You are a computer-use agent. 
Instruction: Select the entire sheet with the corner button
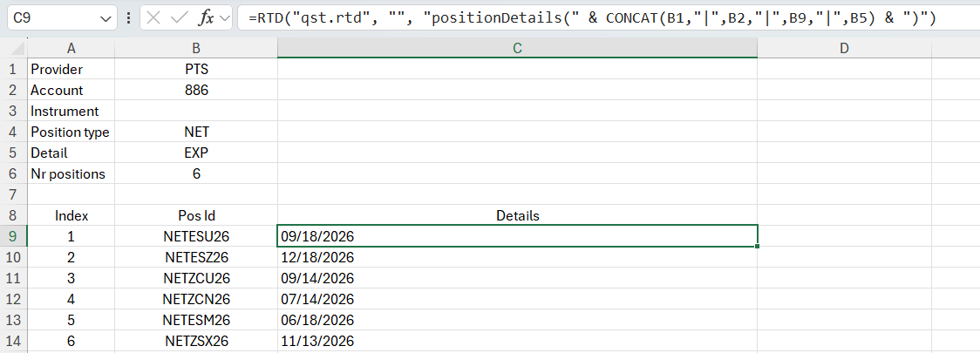(14, 48)
